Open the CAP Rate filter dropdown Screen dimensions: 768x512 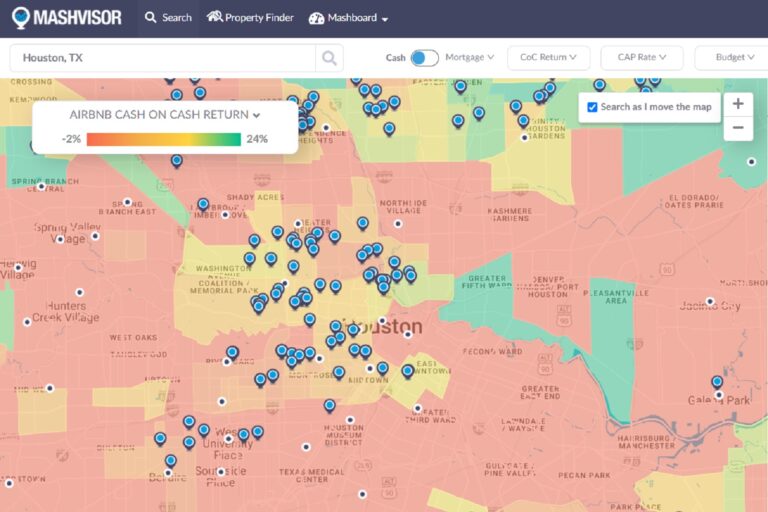coord(642,58)
